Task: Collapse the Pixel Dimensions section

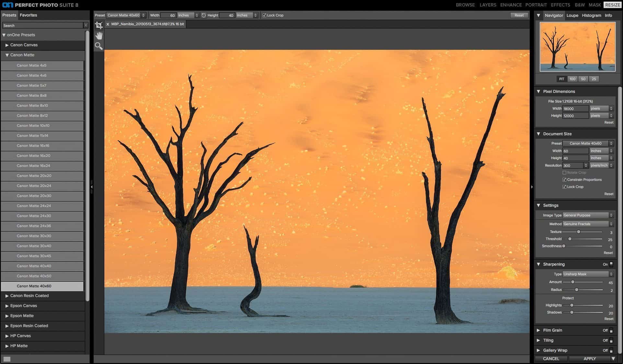Action: click(538, 92)
